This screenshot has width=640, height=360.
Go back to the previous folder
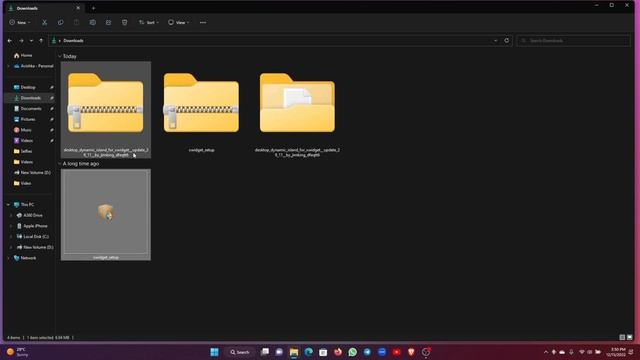10,41
